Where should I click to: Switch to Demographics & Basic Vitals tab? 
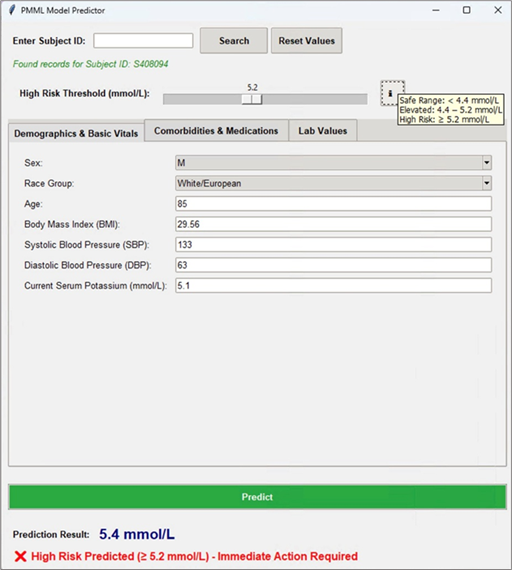76,133
